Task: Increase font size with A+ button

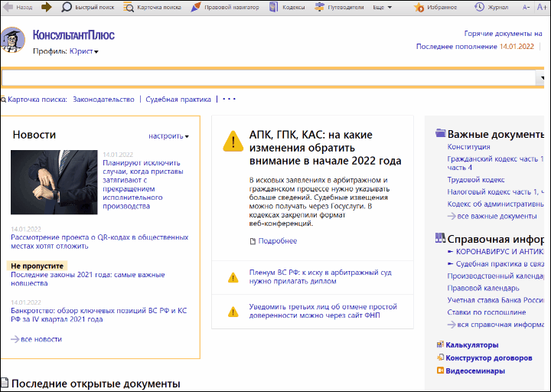Action: tap(542, 7)
